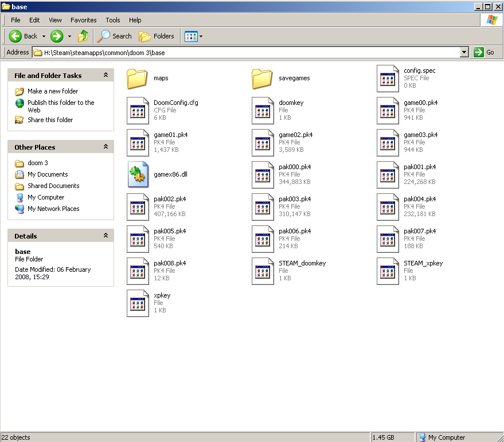Click Share this folder link

point(50,120)
